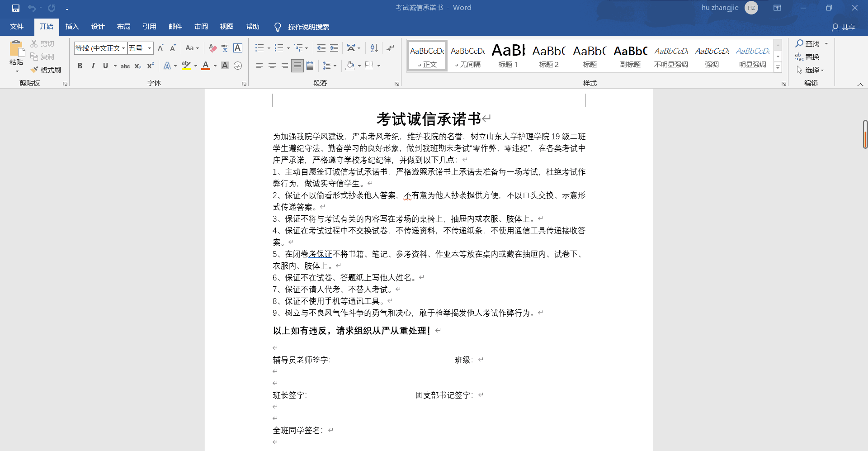This screenshot has height=451, width=868.
Task: Open the font name dropdown
Action: click(x=123, y=48)
